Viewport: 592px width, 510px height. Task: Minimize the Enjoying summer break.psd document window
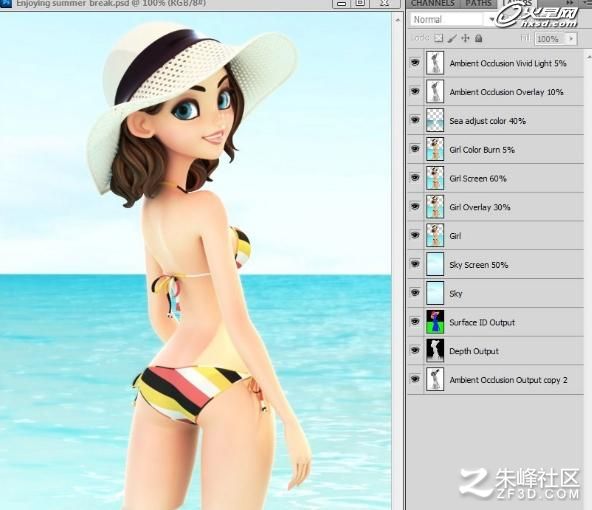[342, 3]
